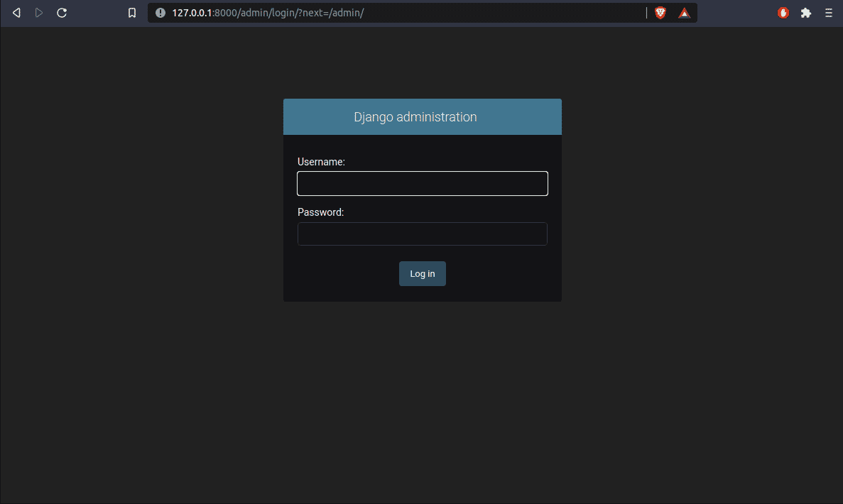The width and height of the screenshot is (843, 504).
Task: Click the Django administration header title
Action: click(415, 117)
